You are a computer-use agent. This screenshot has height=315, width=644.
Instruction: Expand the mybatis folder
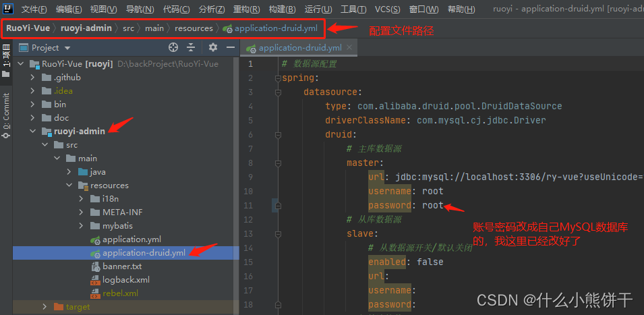tap(82, 226)
